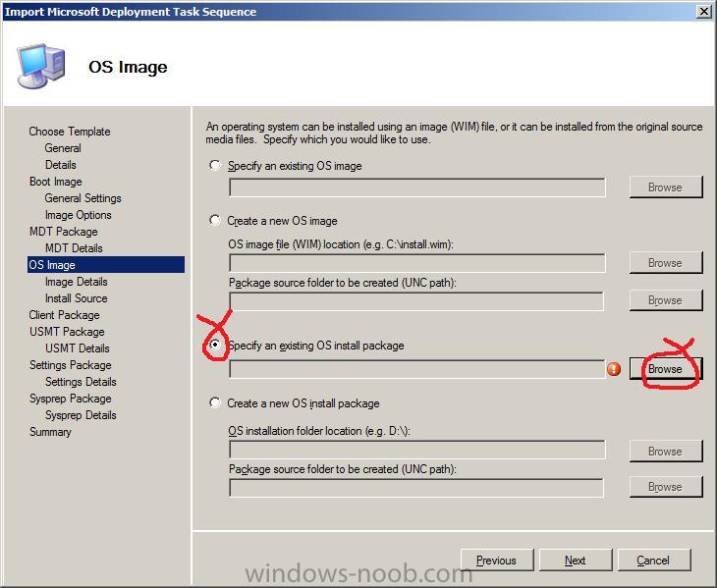Go to the Settings Package step
The image size is (717, 588).
coord(71,365)
